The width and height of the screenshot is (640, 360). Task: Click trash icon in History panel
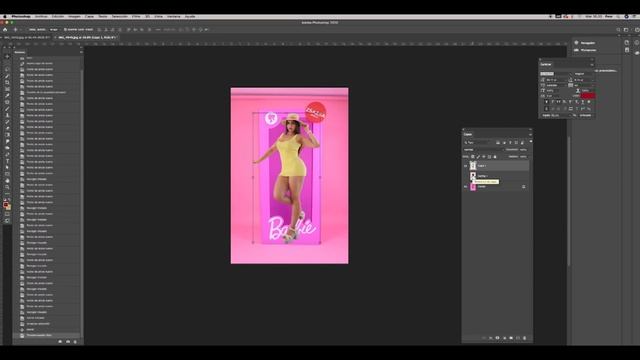75,341
